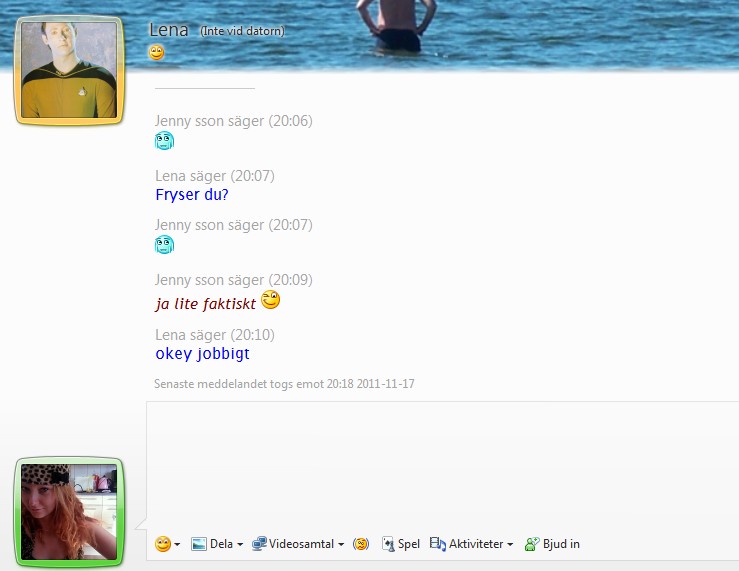Screen dimensions: 739x571
Task: Open Aktiviteter film-and-music icon
Action: coord(437,544)
